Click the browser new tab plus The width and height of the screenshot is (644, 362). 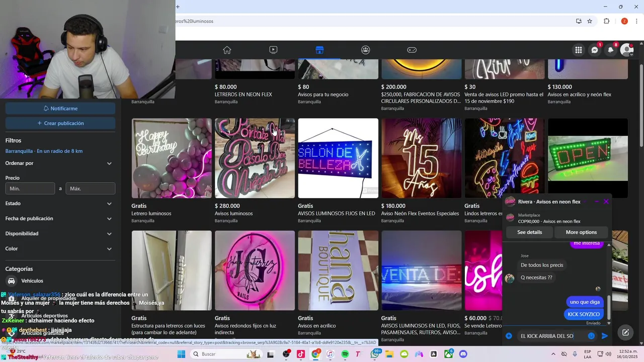[178, 7]
